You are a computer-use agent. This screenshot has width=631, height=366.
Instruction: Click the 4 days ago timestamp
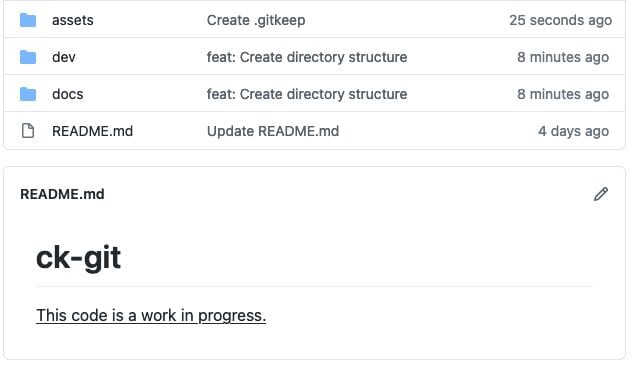[x=573, y=131]
